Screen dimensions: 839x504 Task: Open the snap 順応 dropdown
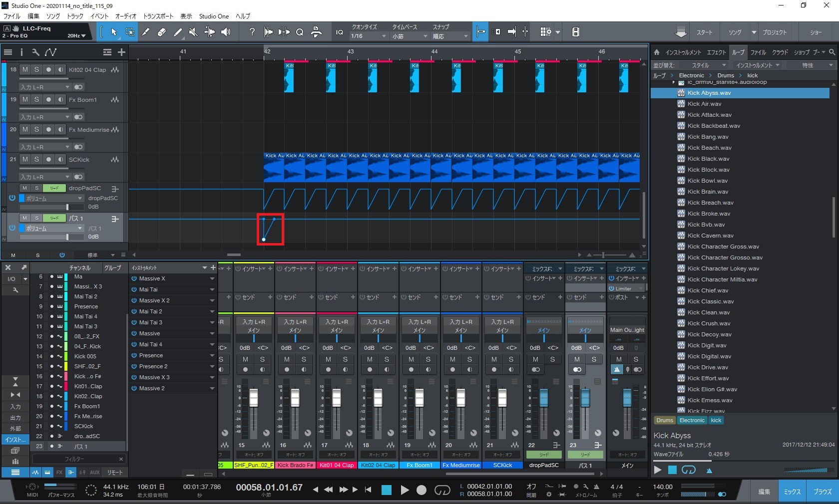coord(450,36)
